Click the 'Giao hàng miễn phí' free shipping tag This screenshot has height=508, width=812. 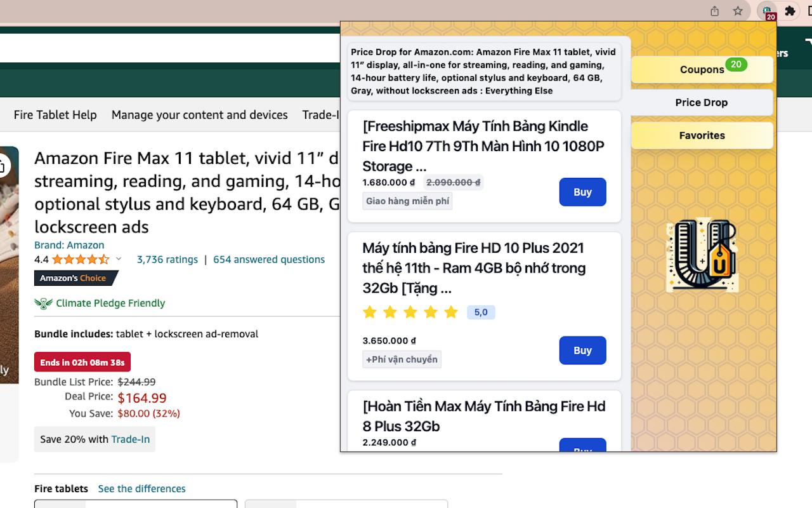(x=407, y=201)
